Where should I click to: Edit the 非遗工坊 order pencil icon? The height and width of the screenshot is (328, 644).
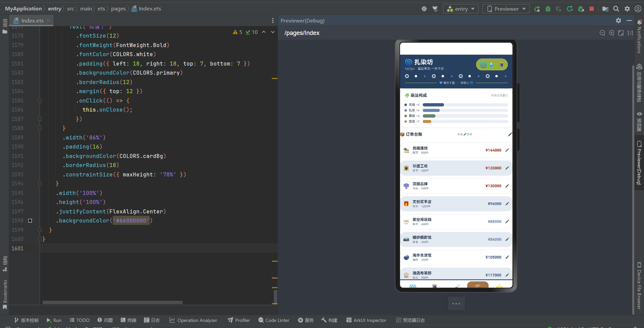coord(507,168)
